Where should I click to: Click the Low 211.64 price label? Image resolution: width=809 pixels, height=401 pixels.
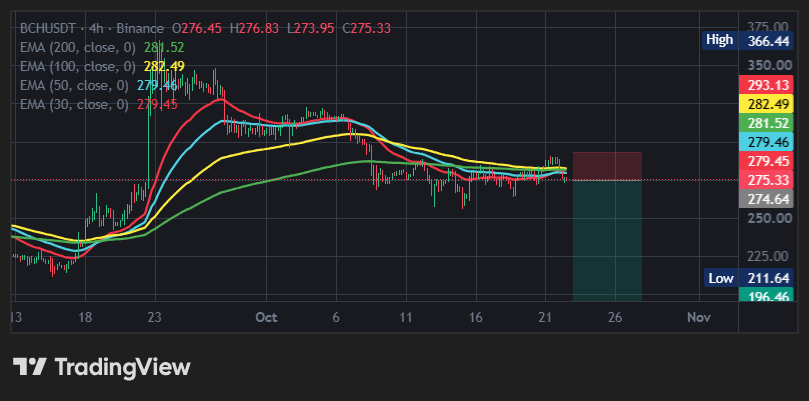click(749, 278)
